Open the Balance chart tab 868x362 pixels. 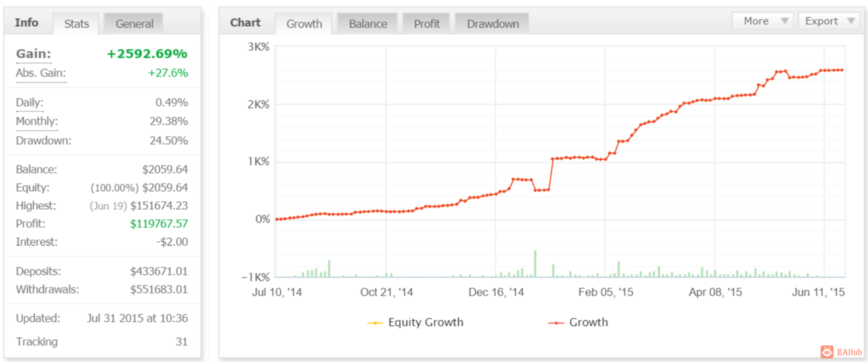point(367,23)
